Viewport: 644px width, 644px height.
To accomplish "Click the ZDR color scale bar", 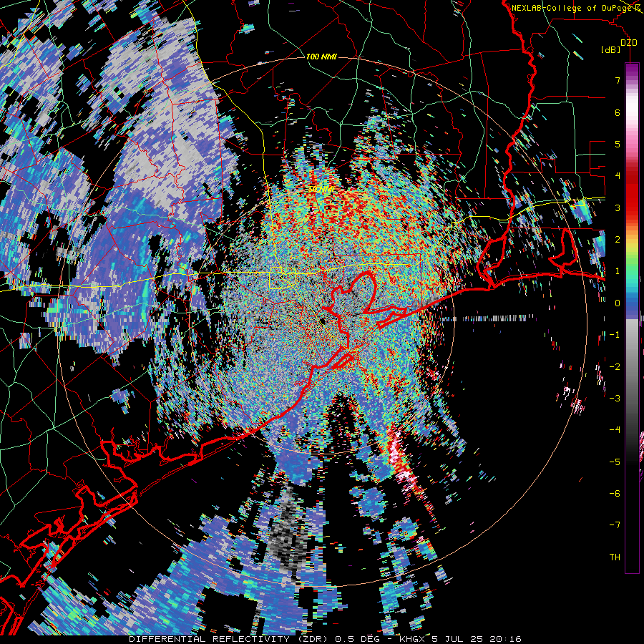I will tap(632, 318).
